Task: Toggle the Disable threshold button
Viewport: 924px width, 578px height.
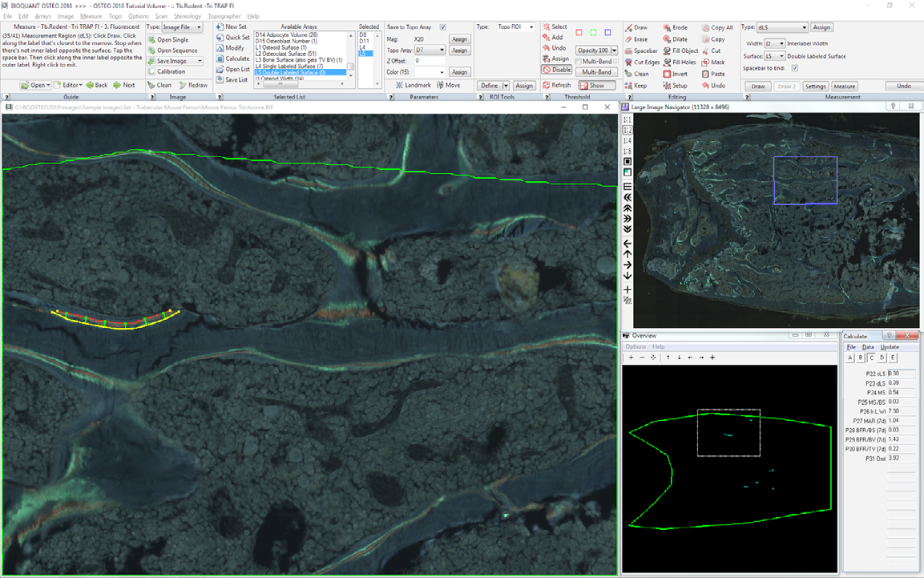Action: pyautogui.click(x=557, y=70)
